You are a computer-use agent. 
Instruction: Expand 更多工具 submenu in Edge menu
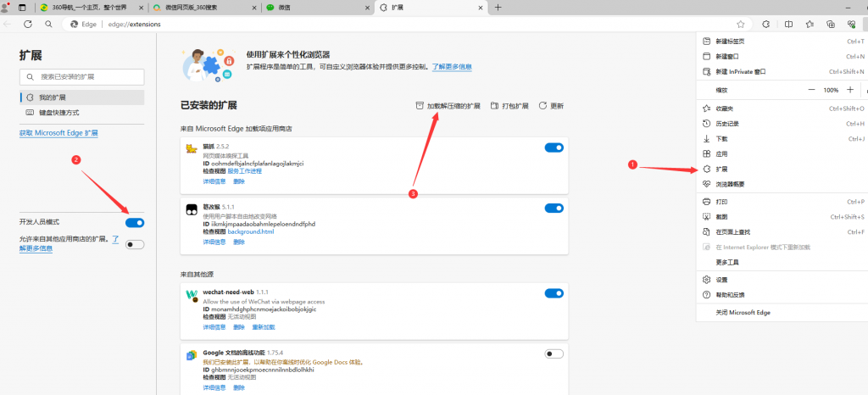[727, 263]
